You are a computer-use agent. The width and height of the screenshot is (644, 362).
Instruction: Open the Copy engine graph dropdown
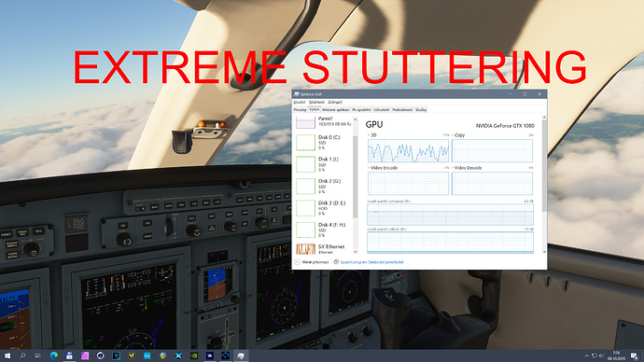(x=458, y=135)
